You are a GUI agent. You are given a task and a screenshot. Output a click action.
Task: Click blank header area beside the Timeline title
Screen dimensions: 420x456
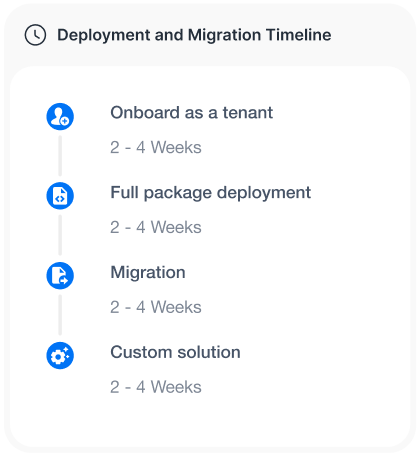click(370, 35)
